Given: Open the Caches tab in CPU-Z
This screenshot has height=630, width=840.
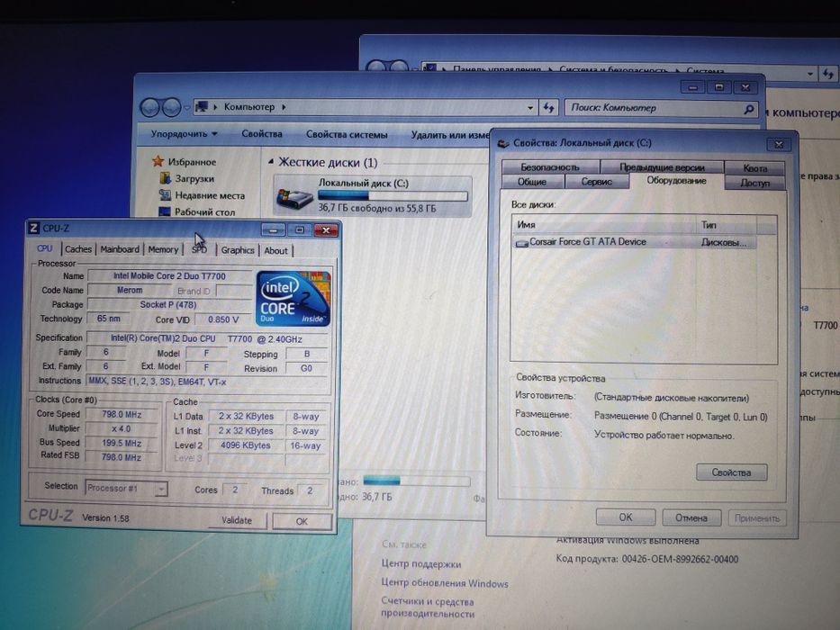Looking at the screenshot, I should point(78,249).
